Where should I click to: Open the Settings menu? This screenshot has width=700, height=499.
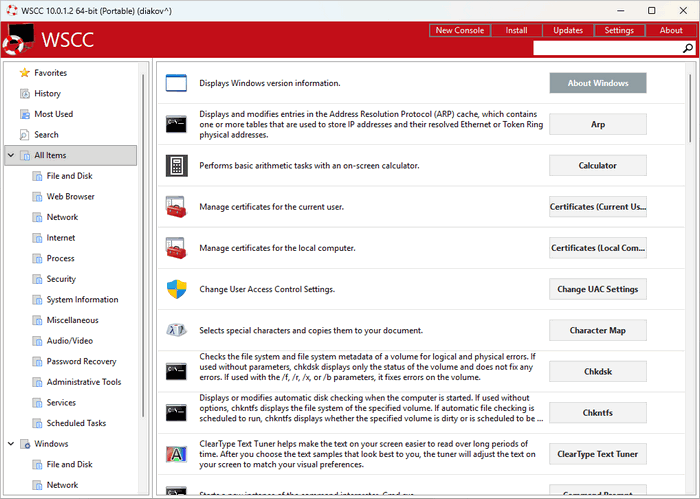619,30
